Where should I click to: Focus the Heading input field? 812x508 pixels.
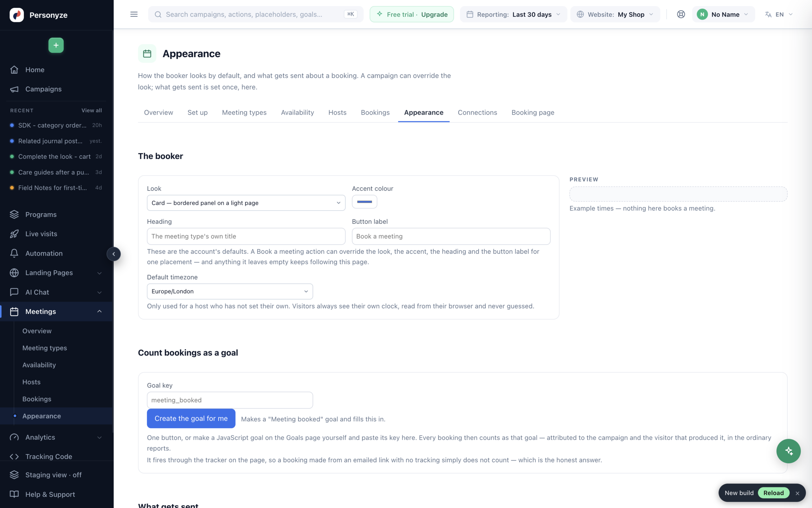tap(246, 236)
